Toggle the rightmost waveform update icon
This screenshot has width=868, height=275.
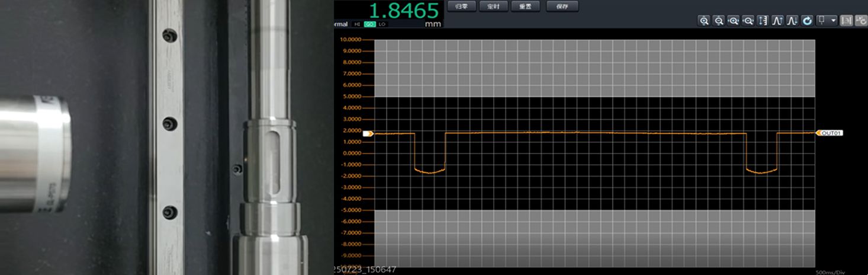tap(861, 21)
